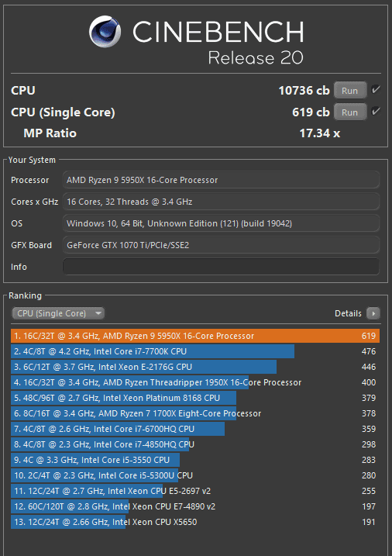Viewport: 392px width, 556px height.
Task: Click the ranking dropdown arrow
Action: coord(98,313)
